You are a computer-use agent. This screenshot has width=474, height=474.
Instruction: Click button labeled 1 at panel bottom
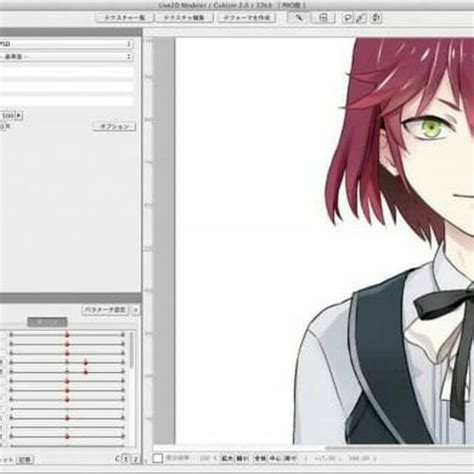click(126, 459)
